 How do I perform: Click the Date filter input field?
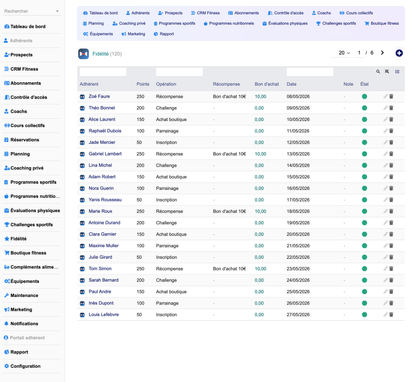click(x=310, y=72)
